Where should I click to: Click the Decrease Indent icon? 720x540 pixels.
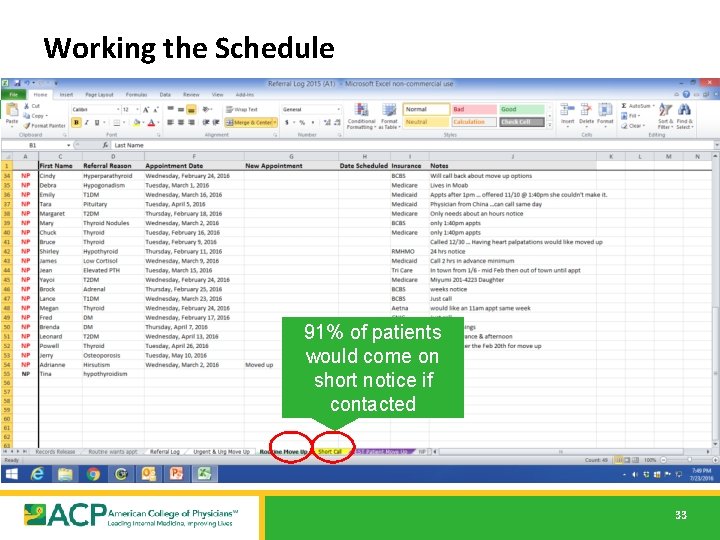point(206,123)
